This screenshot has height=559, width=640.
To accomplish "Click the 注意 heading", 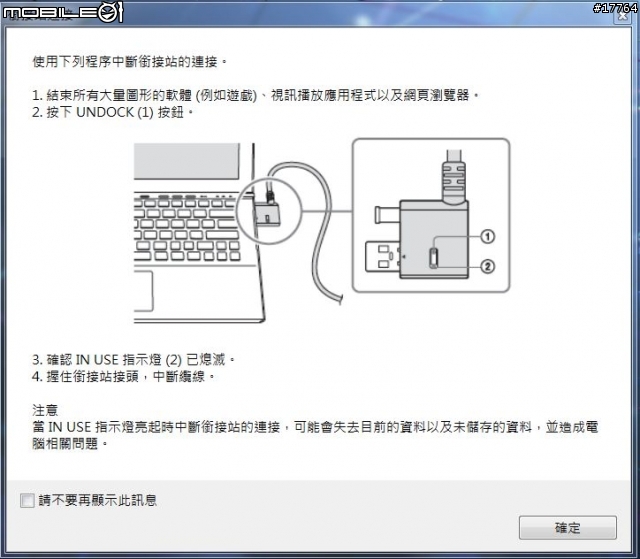I will coord(45,410).
